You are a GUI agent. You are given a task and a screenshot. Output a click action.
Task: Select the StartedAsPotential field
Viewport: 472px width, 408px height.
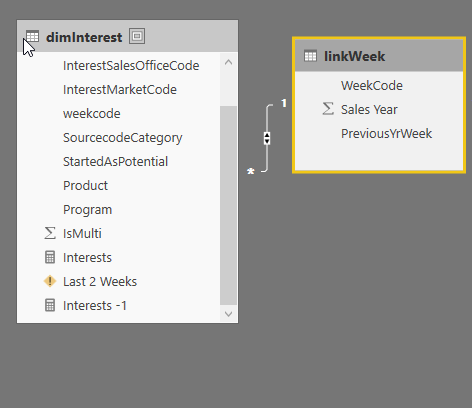coord(115,162)
